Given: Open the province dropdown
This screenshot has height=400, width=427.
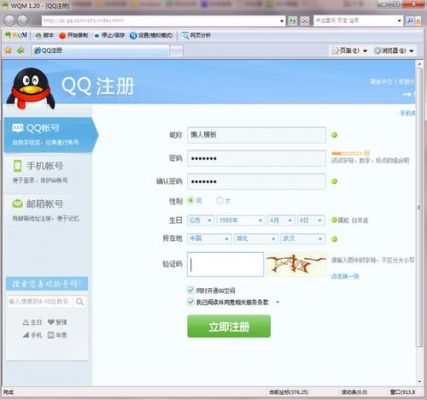Looking at the screenshot, I should [256, 239].
